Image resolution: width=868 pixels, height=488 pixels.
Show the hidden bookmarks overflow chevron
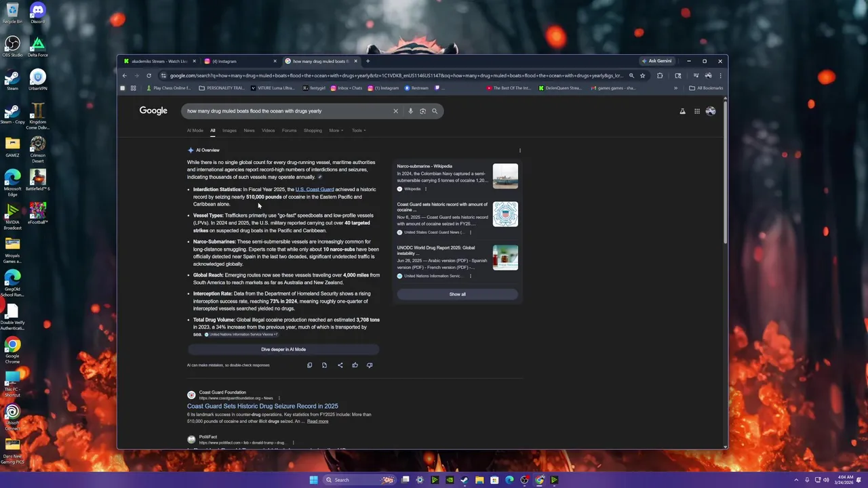tap(675, 88)
